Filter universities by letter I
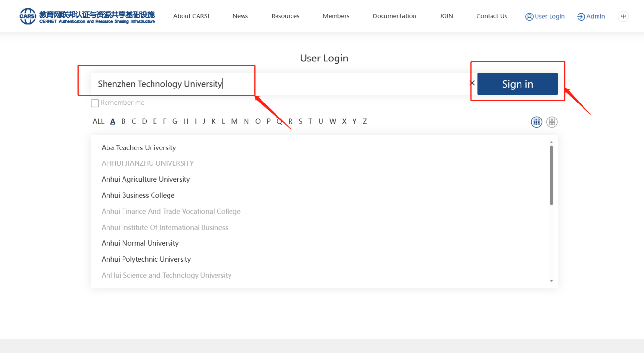 196,121
